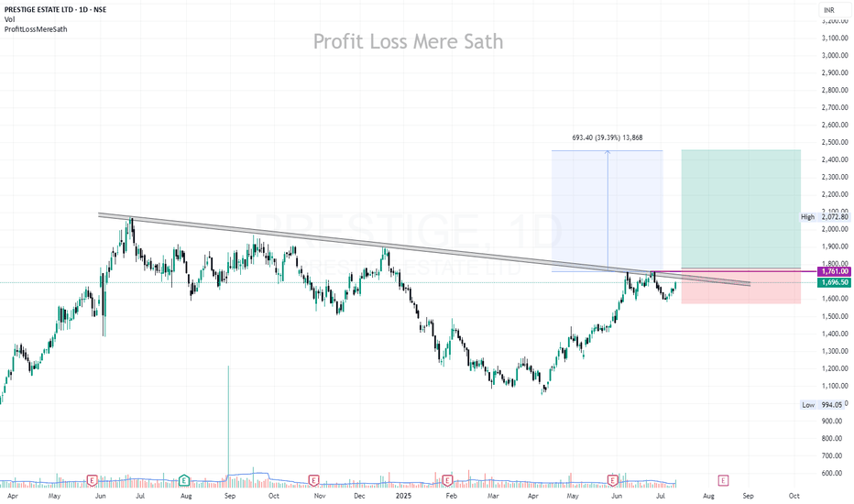This screenshot has height=504, width=854.
Task: Click the red earnings marker near February 2025
Action: coord(448,480)
